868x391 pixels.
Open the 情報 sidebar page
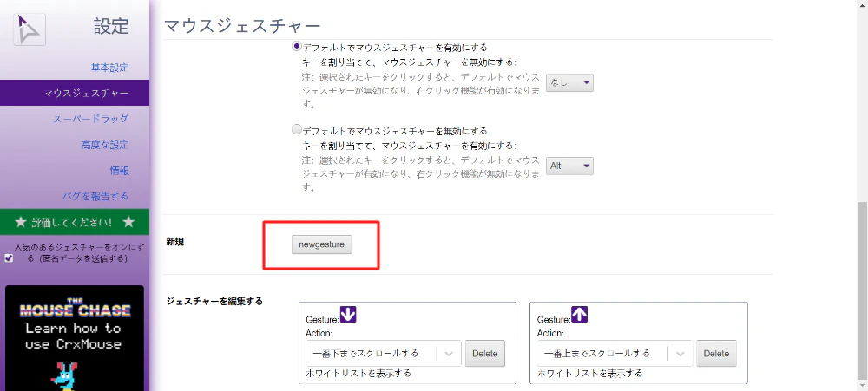tap(119, 170)
